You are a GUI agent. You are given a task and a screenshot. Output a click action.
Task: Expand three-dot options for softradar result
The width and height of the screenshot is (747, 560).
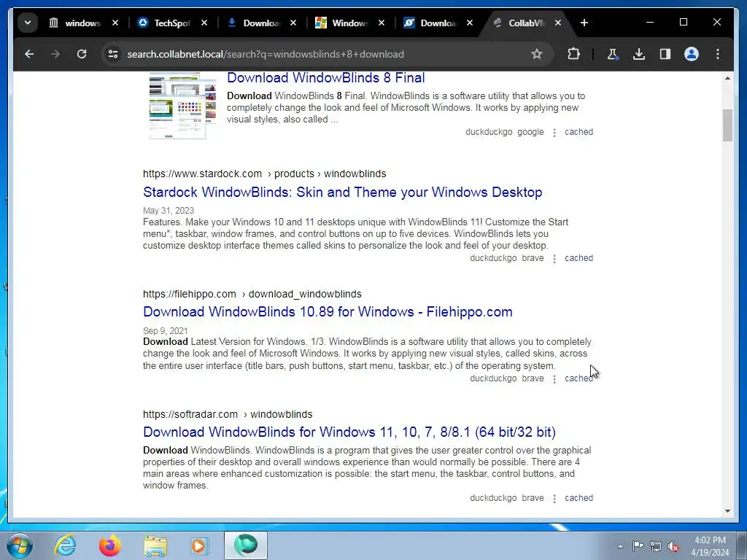(x=554, y=499)
